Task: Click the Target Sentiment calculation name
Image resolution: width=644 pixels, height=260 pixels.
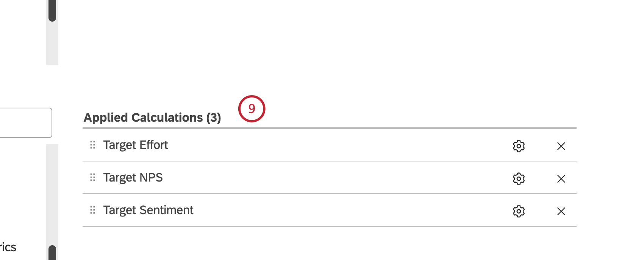Action: [x=148, y=210]
